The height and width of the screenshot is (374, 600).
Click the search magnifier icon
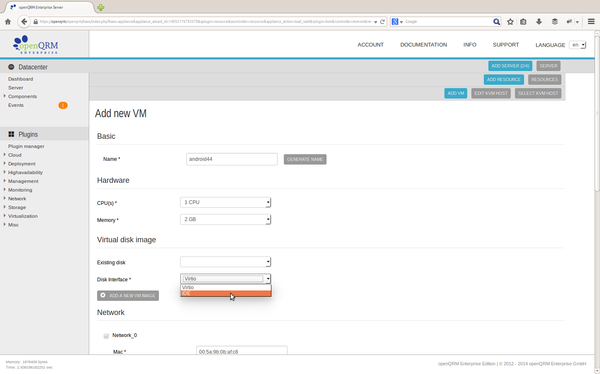(496, 22)
